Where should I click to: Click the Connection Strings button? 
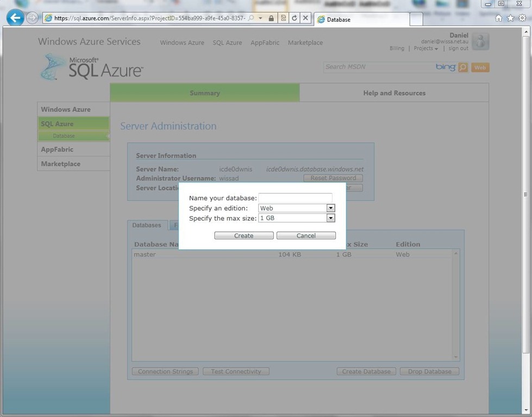[x=165, y=371]
